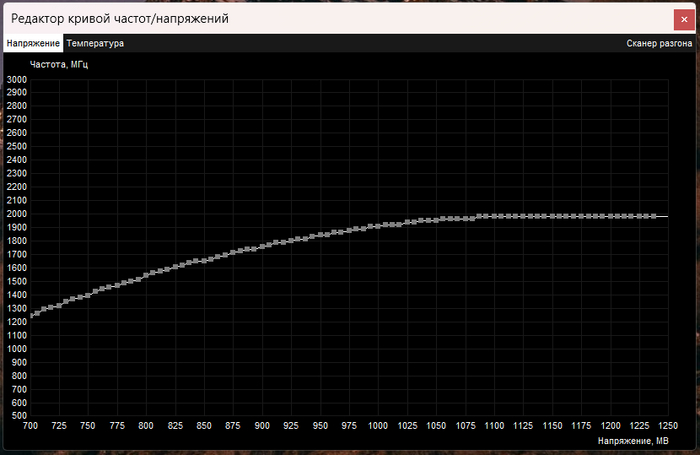
Task: Select the curve point at 725 mV
Action: [59, 304]
